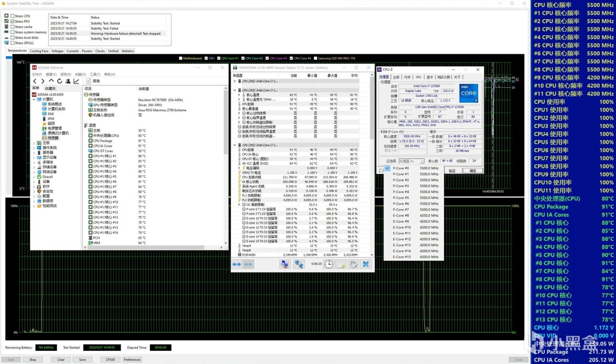
Task: Click HWiNFO log file with plus icon
Action: [341, 264]
